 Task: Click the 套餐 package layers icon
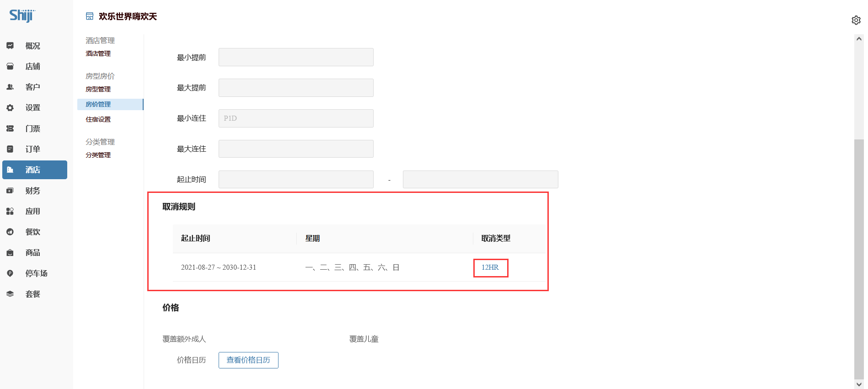coord(10,294)
